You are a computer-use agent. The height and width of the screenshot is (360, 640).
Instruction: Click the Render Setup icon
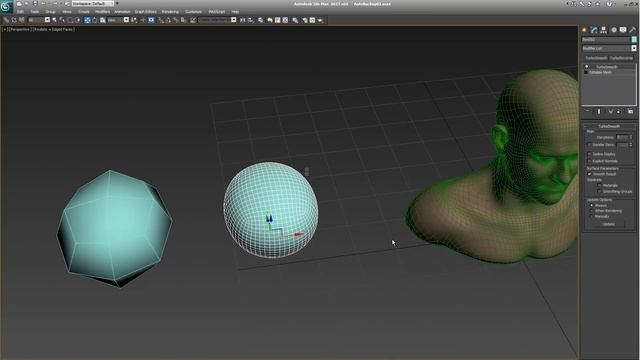tap(304, 20)
